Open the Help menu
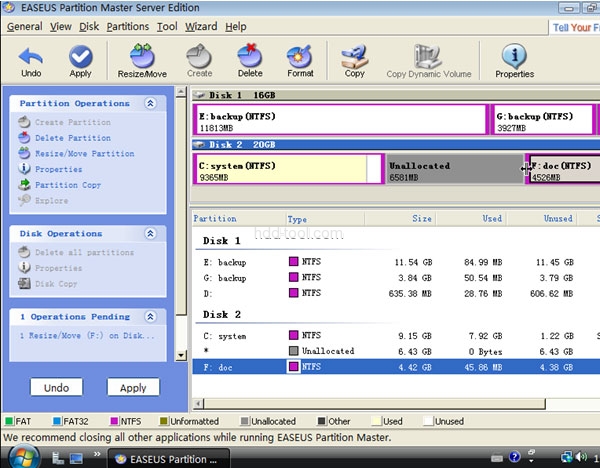This screenshot has width=600, height=468. pyautogui.click(x=236, y=27)
